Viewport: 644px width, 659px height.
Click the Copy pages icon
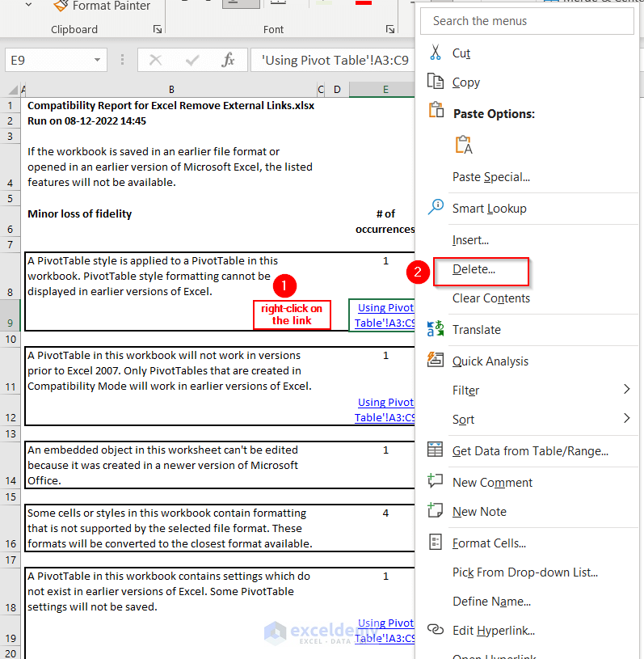coord(436,81)
